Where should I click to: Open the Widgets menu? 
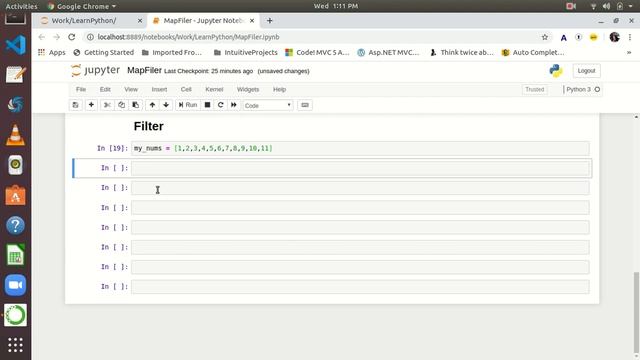point(248,89)
